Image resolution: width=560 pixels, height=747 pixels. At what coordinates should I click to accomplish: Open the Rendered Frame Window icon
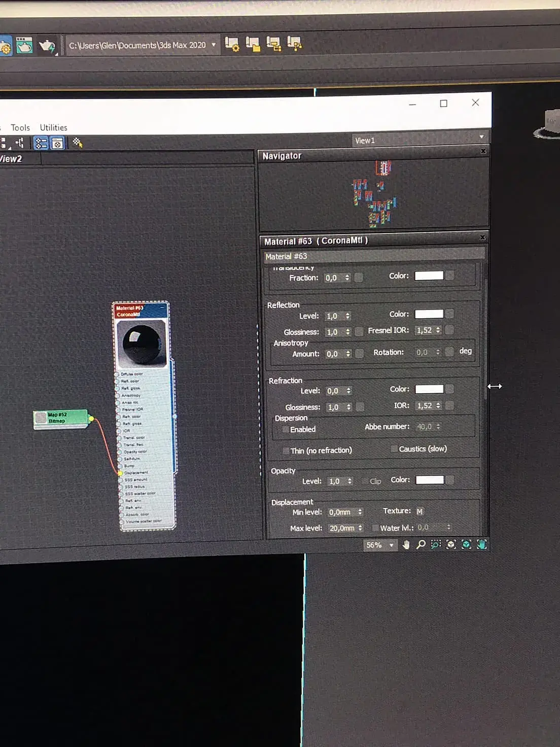(x=24, y=46)
